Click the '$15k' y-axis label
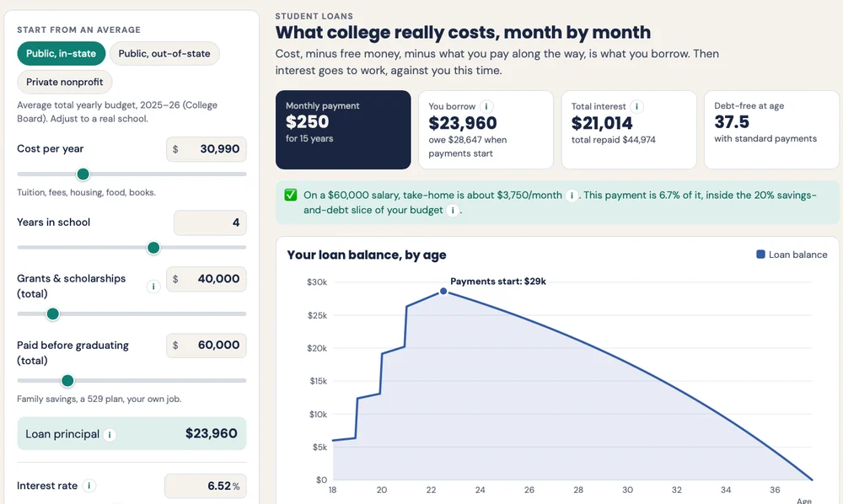843x504 pixels. click(x=318, y=381)
